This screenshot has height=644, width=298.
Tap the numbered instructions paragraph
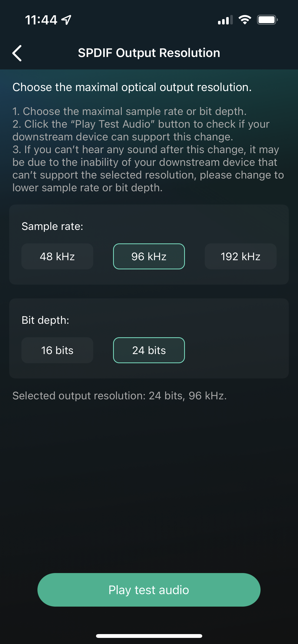click(x=148, y=150)
